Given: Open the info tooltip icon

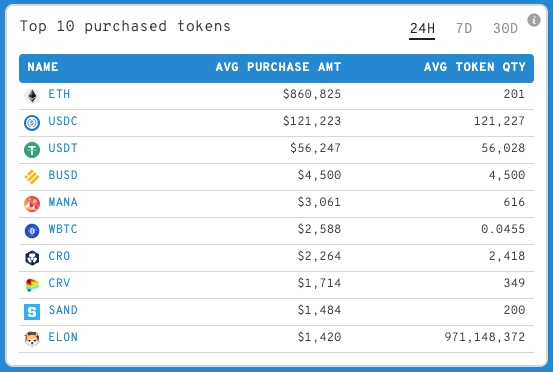Looking at the screenshot, I should click(x=534, y=20).
